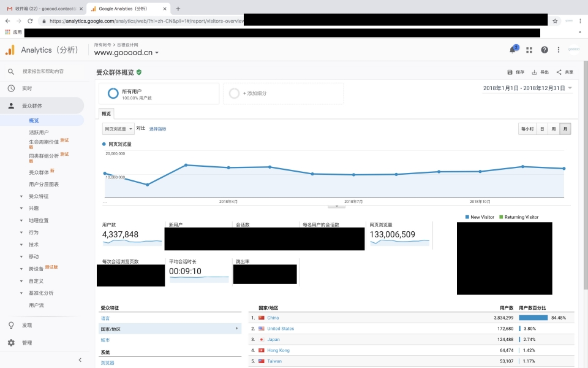Screen dimensions: 588x368
Task: Open 用户分层图表 in the sidebar
Action: click(x=44, y=185)
